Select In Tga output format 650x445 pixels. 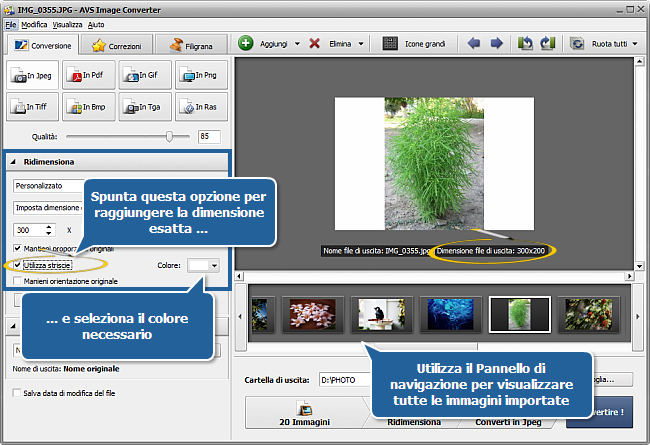coord(144,106)
